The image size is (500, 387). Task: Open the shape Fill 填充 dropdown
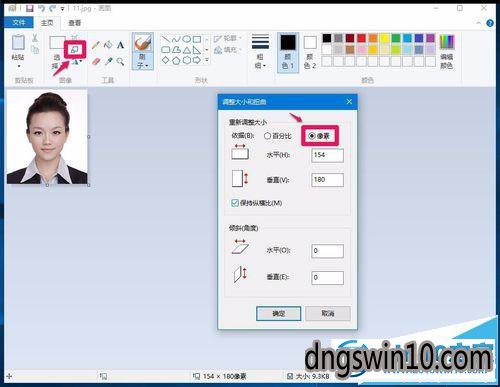229,50
